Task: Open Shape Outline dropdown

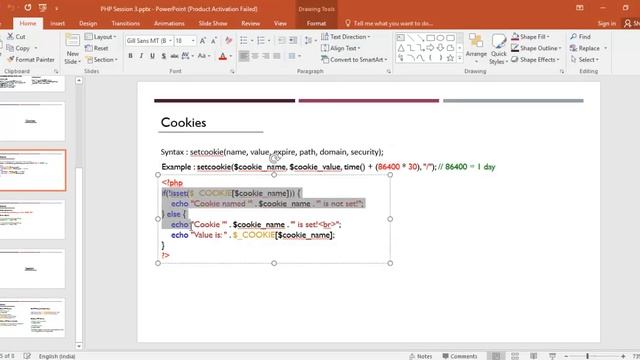Action: click(x=536, y=48)
